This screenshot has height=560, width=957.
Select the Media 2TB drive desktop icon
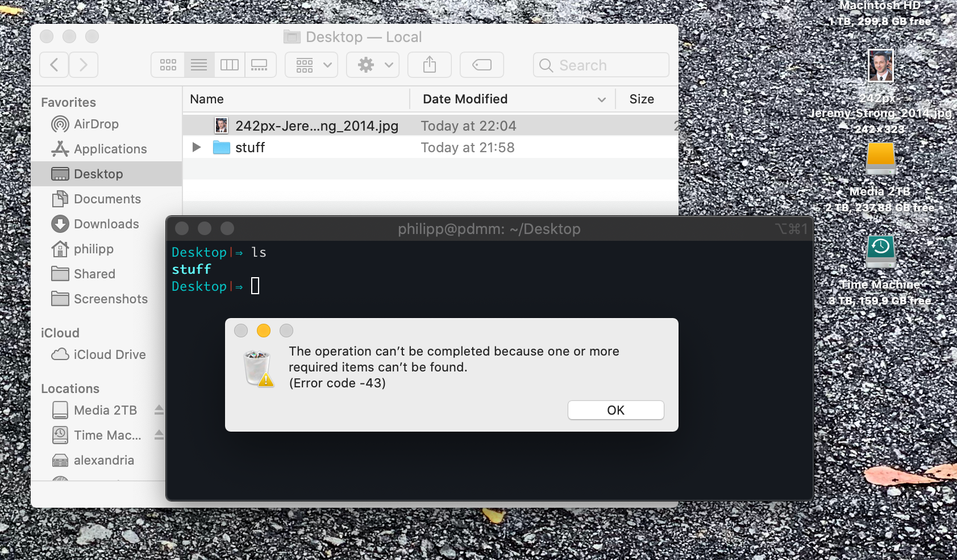[880, 158]
